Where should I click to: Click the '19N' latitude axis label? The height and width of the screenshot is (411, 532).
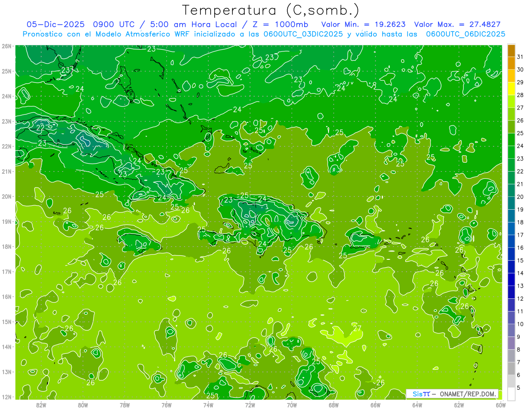pyautogui.click(x=6, y=222)
